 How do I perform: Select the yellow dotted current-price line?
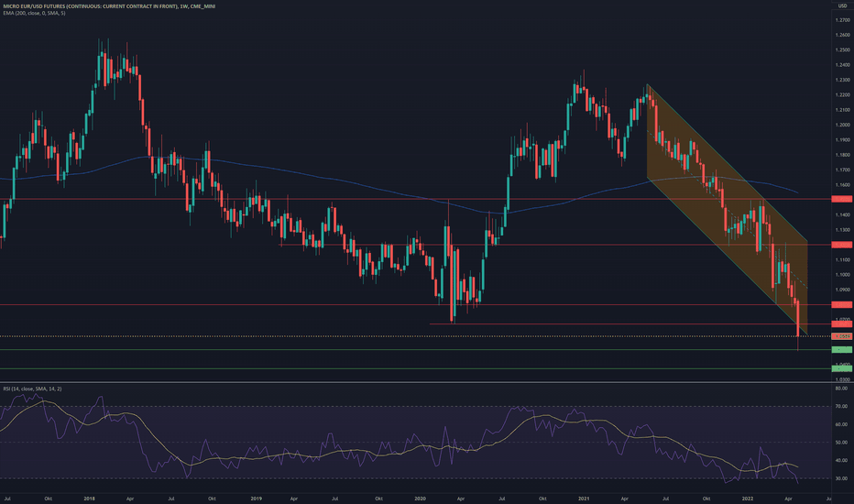coord(416,336)
